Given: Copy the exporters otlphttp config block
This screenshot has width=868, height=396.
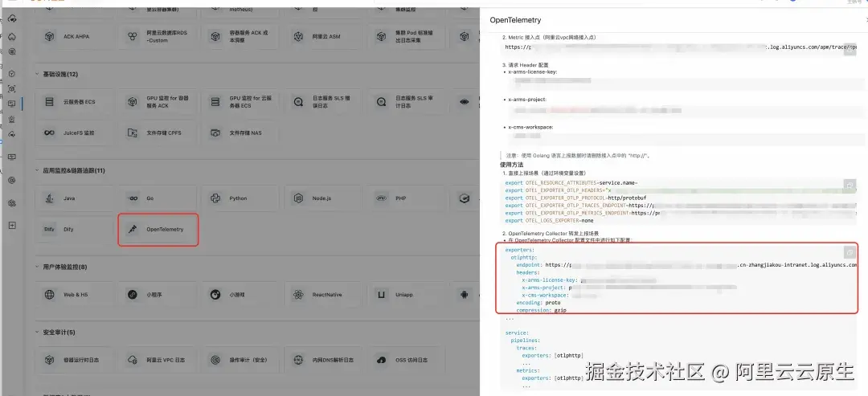Looking at the screenshot, I should tap(850, 252).
